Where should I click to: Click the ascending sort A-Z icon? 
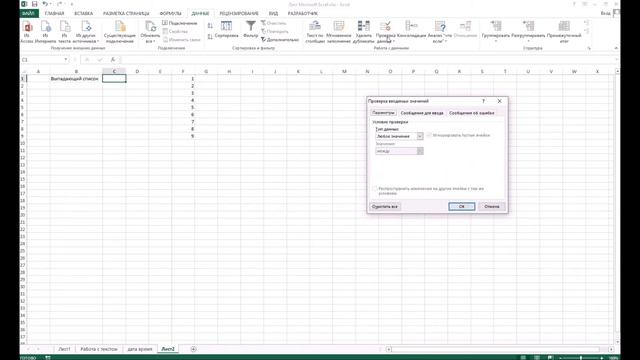tap(210, 26)
